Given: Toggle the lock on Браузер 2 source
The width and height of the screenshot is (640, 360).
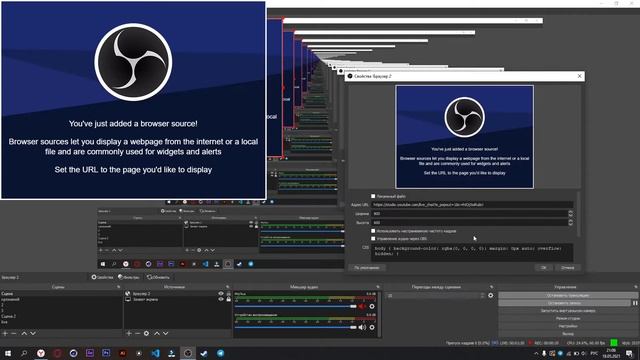Looking at the screenshot, I should tap(229, 293).
